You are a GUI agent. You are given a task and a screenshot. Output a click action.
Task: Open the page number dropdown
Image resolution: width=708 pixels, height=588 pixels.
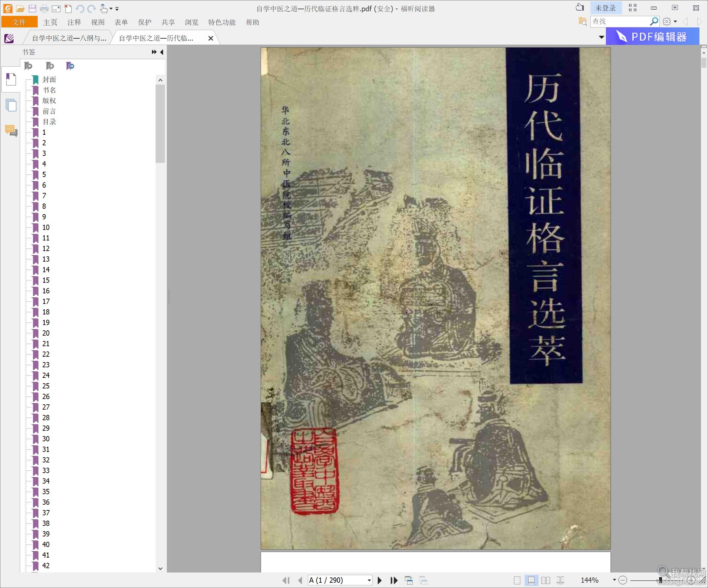point(369,580)
